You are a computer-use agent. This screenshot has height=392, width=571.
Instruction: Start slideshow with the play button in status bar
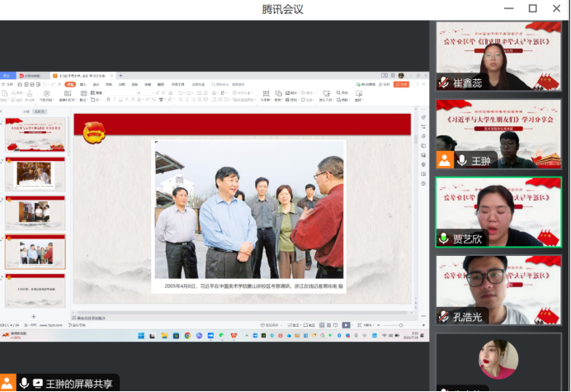[x=346, y=325]
